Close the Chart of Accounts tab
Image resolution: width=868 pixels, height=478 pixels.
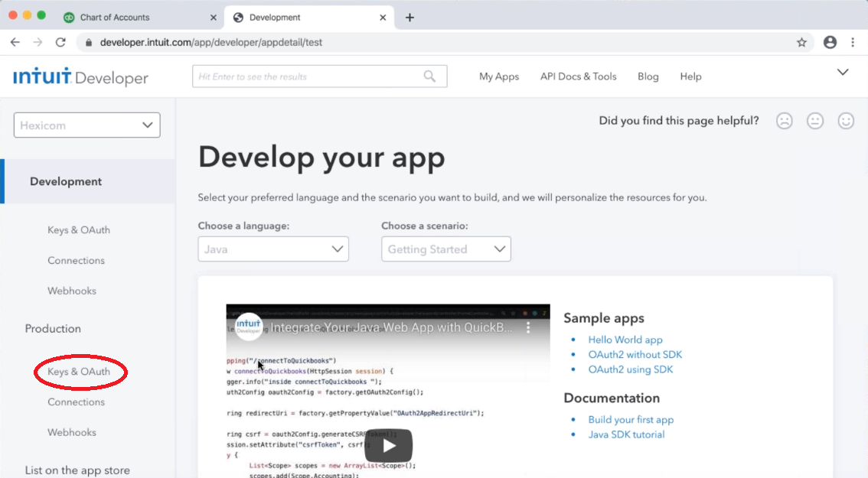(213, 17)
